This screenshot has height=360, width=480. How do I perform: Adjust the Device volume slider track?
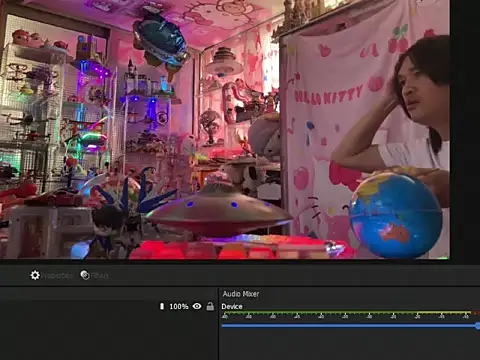(x=349, y=326)
